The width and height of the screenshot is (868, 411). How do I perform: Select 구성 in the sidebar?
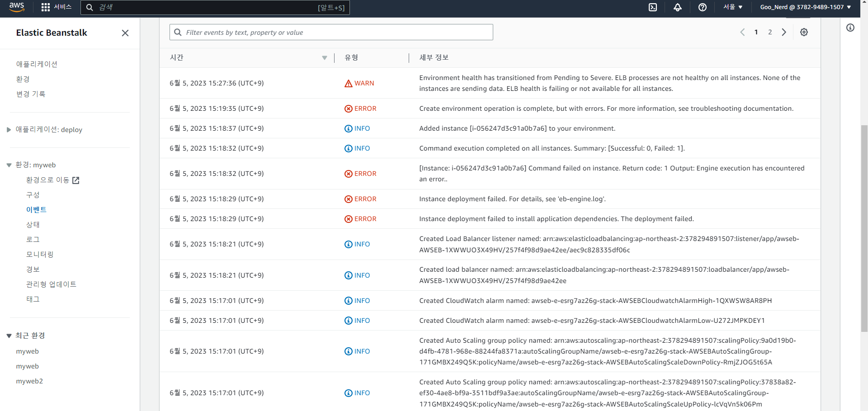click(33, 194)
